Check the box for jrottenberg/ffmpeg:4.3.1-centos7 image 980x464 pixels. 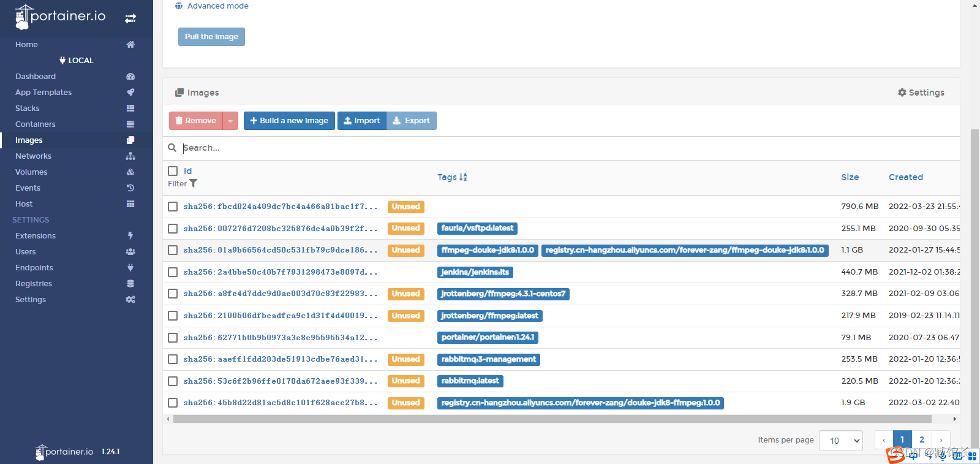173,294
